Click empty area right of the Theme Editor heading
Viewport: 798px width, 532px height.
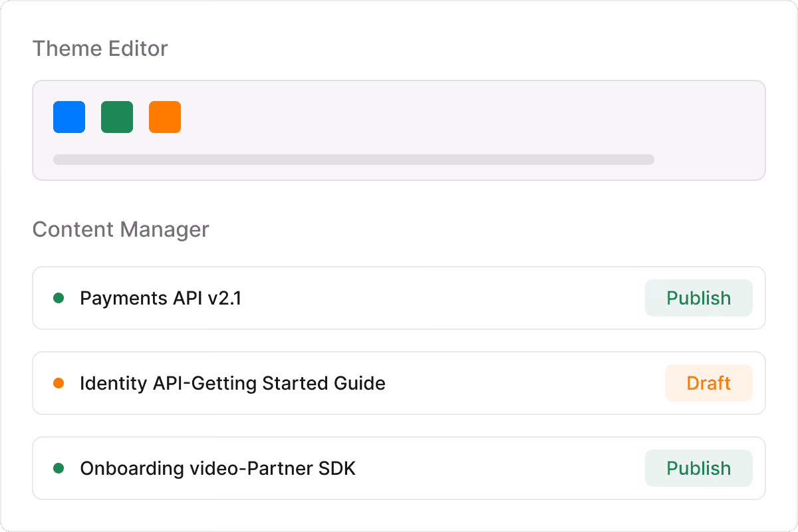(465, 49)
